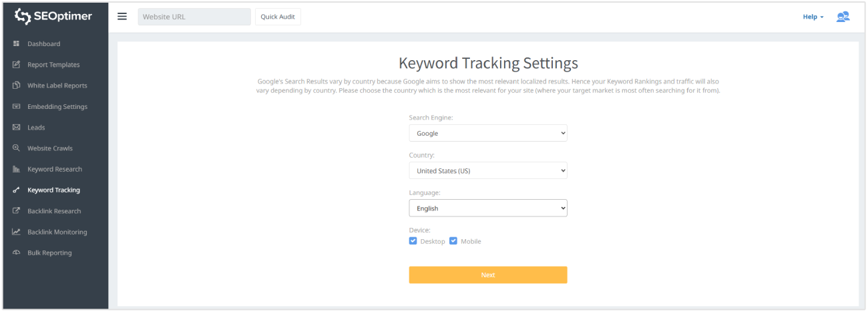The image size is (868, 312).
Task: Navigate to Embedding Settings
Action: pos(57,107)
